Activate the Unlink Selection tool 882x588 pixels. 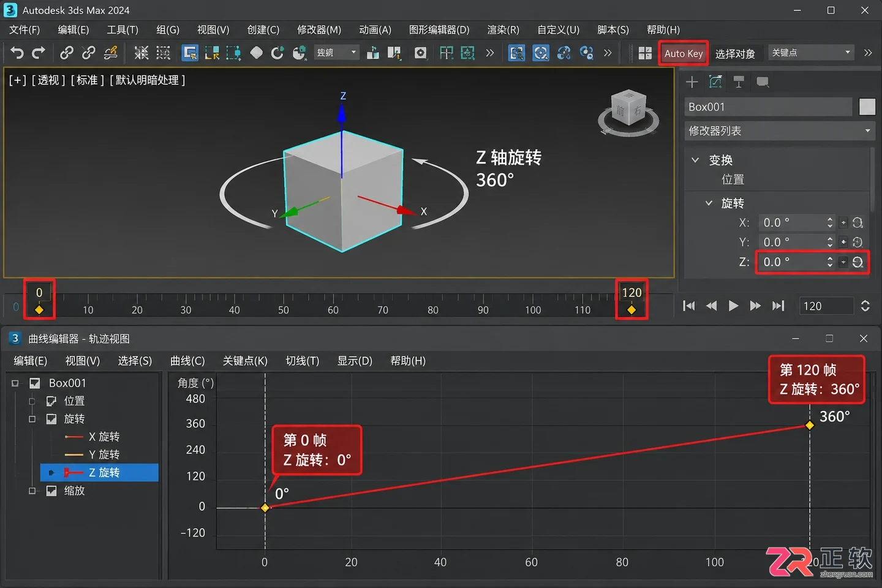[x=88, y=53]
